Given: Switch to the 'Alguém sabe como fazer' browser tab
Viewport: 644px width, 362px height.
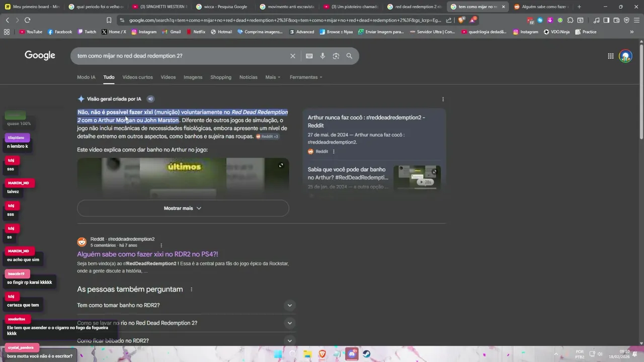Looking at the screenshot, I should pyautogui.click(x=540, y=7).
